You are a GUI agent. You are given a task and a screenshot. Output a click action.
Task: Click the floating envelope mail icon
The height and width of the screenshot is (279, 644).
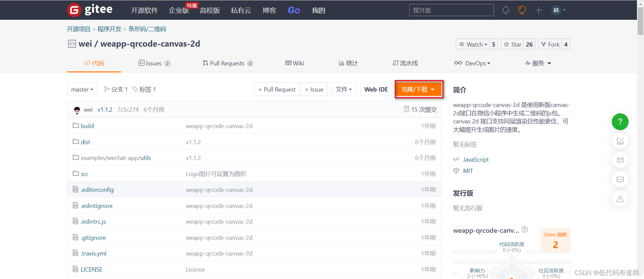coord(620,160)
